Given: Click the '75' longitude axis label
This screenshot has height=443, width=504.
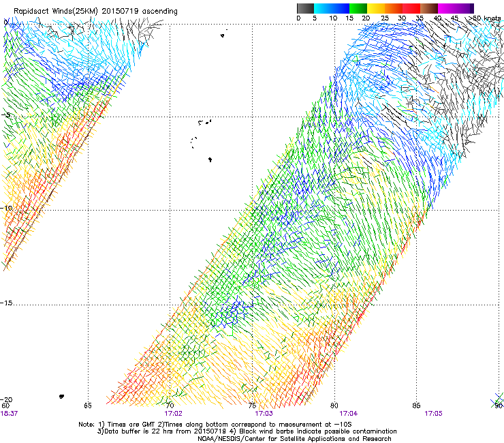Looking at the screenshot, I should [x=252, y=406].
